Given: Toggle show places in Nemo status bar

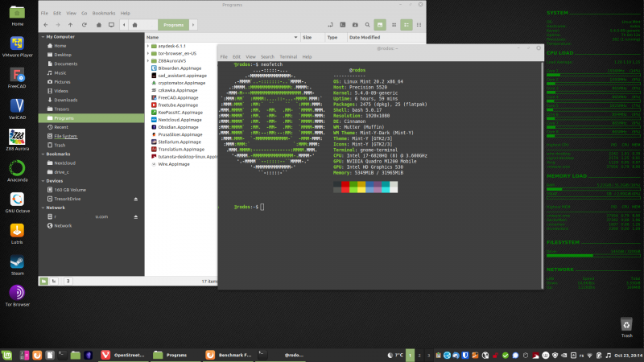Looking at the screenshot, I should point(43,281).
